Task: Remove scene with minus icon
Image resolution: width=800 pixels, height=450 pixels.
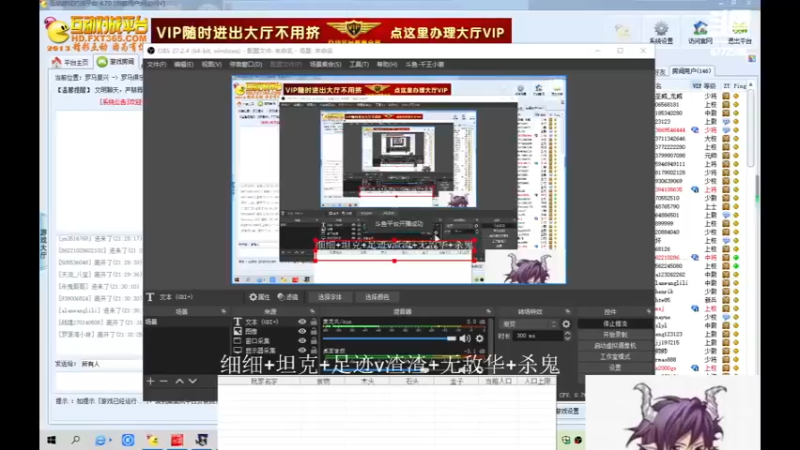Action: (164, 381)
